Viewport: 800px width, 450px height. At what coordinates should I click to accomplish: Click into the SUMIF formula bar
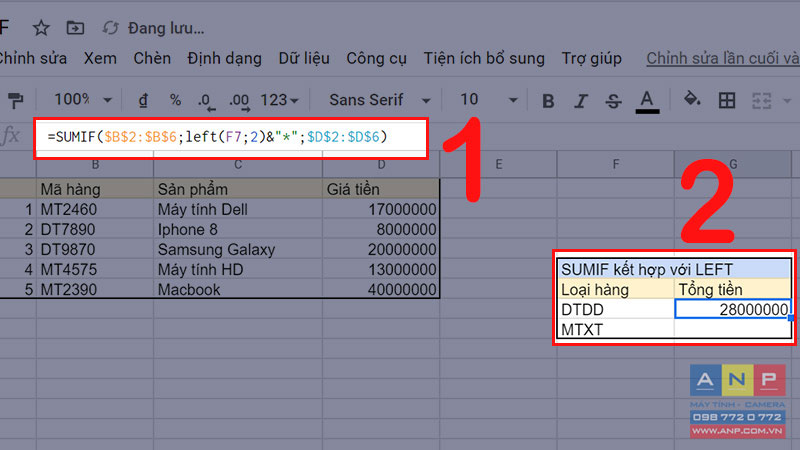coord(231,137)
